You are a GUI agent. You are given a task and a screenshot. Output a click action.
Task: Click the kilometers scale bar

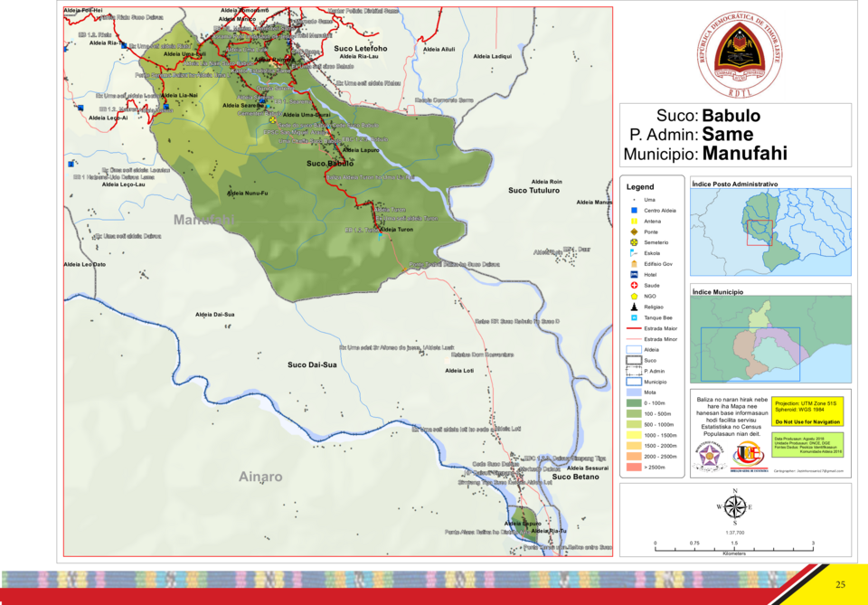(734, 549)
